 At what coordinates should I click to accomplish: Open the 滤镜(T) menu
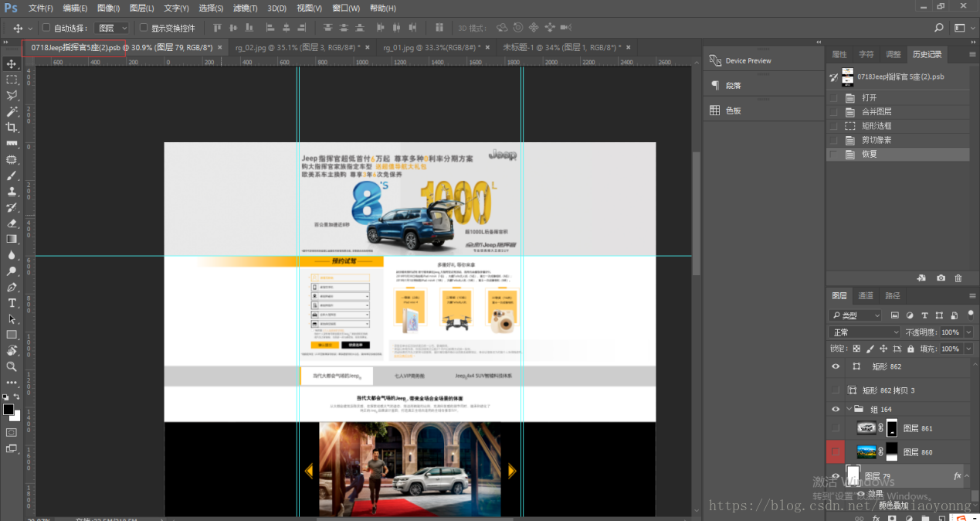[x=246, y=8]
